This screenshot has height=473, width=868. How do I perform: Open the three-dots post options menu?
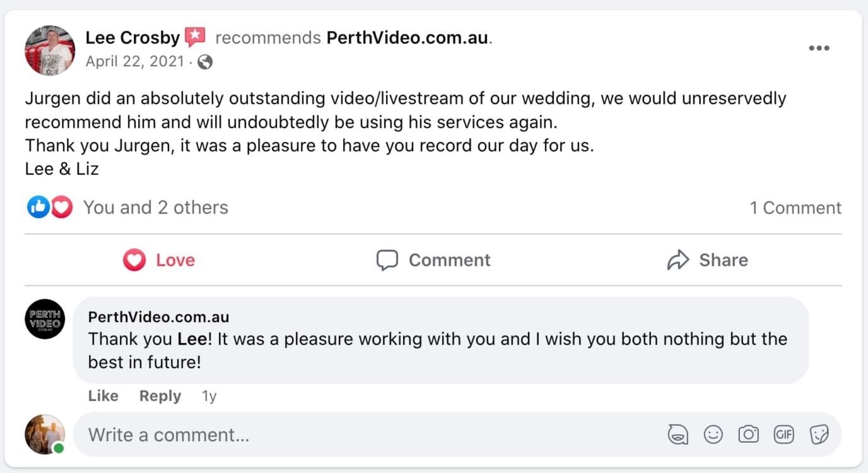pos(818,49)
